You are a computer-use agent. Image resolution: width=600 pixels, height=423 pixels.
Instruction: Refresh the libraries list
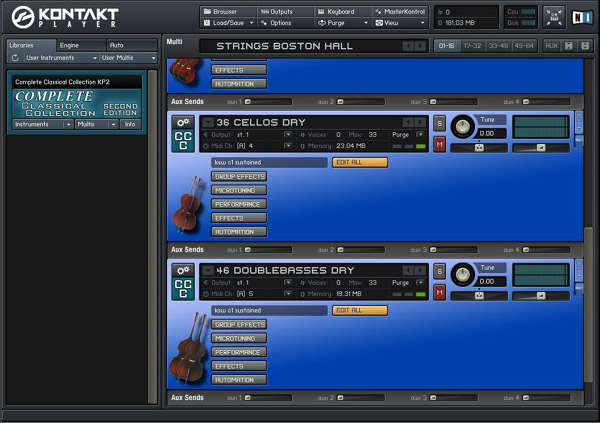pos(15,58)
